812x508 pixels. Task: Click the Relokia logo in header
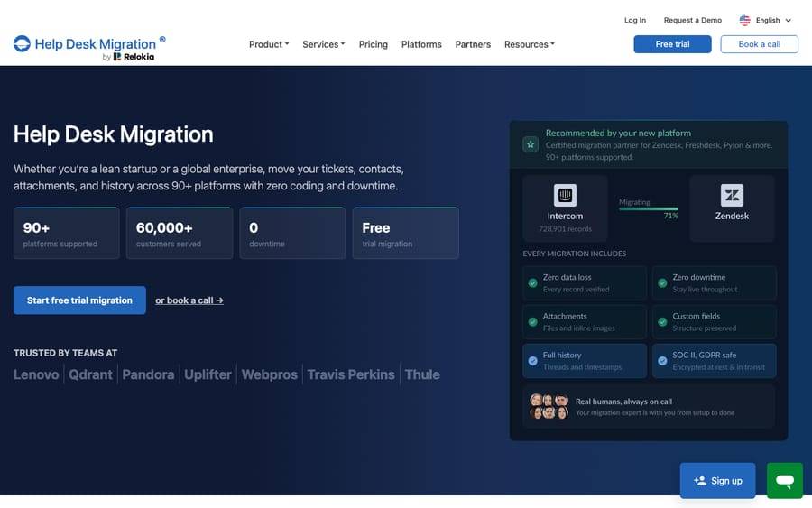click(134, 57)
